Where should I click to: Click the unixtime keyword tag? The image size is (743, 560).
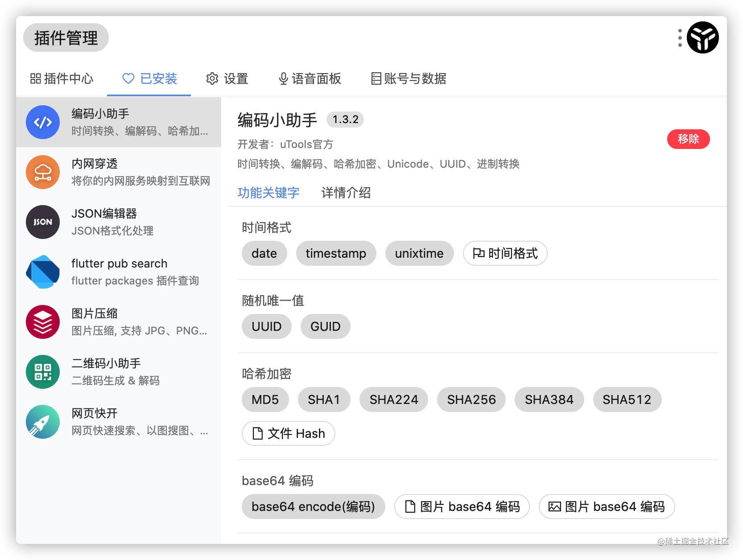pos(419,253)
